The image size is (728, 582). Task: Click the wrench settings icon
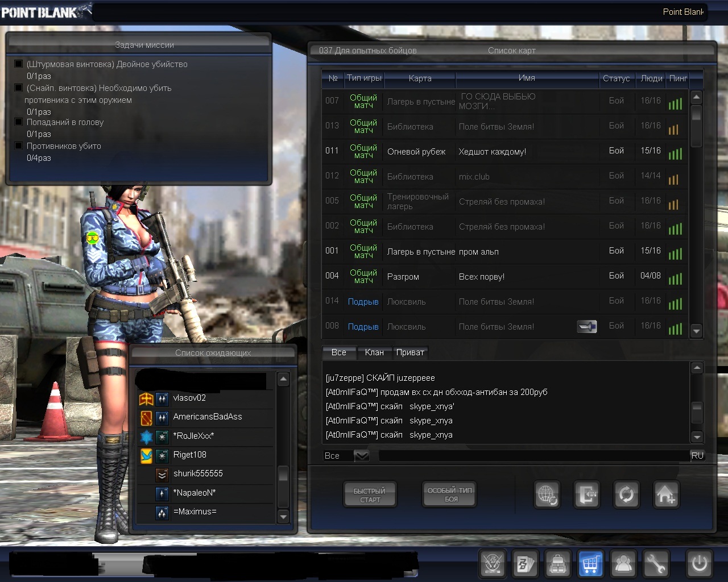[x=656, y=564]
